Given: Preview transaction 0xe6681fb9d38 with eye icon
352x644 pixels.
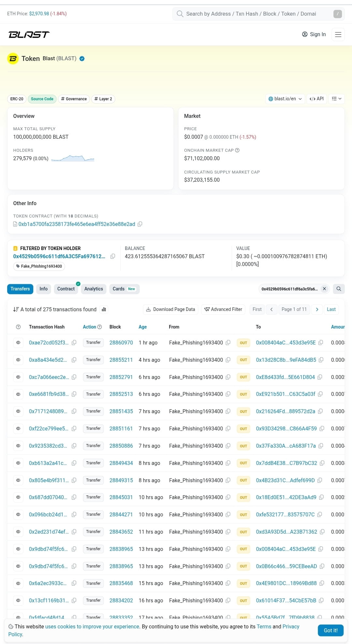Looking at the screenshot, I should (x=18, y=394).
